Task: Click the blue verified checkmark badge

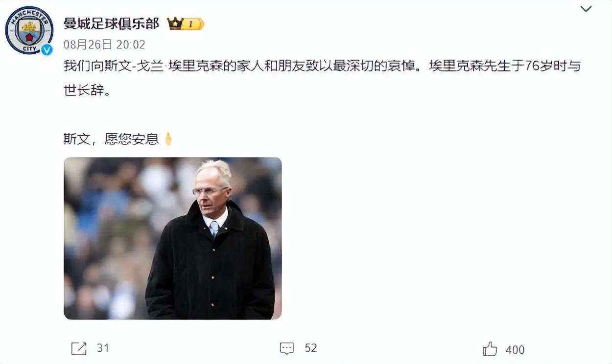Action: click(47, 49)
